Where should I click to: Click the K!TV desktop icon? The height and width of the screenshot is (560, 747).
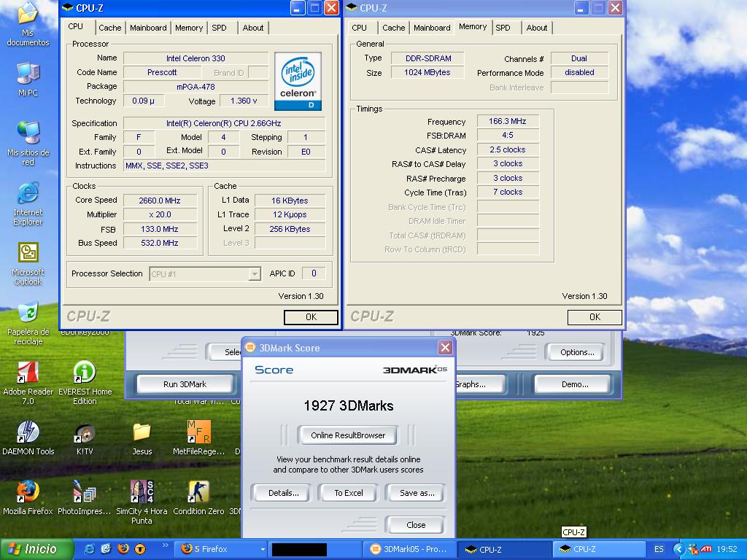coord(85,432)
